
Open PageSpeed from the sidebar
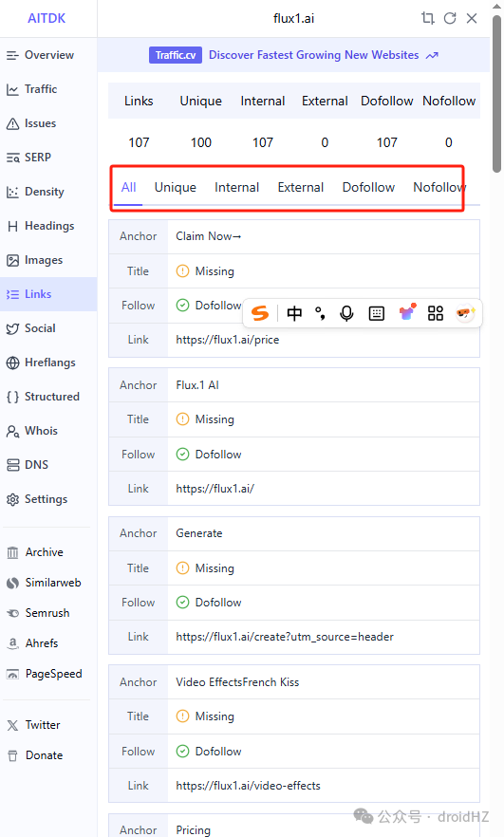click(x=46, y=674)
